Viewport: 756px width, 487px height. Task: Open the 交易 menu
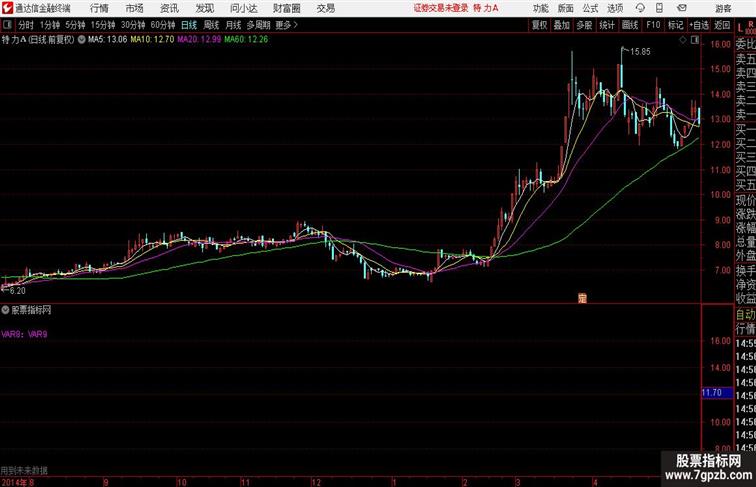click(x=325, y=8)
